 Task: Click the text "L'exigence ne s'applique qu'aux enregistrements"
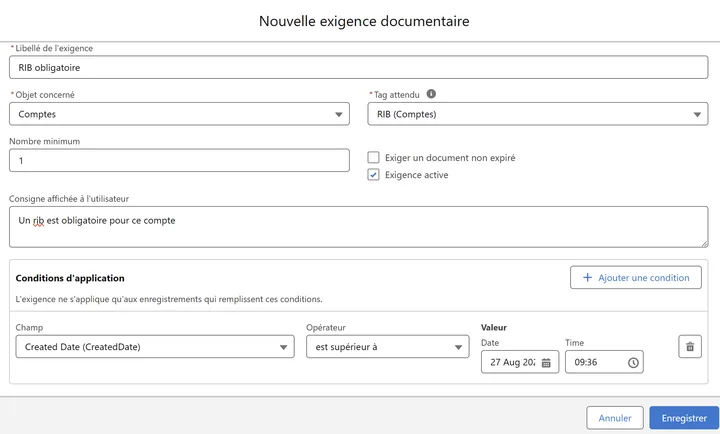click(108, 299)
